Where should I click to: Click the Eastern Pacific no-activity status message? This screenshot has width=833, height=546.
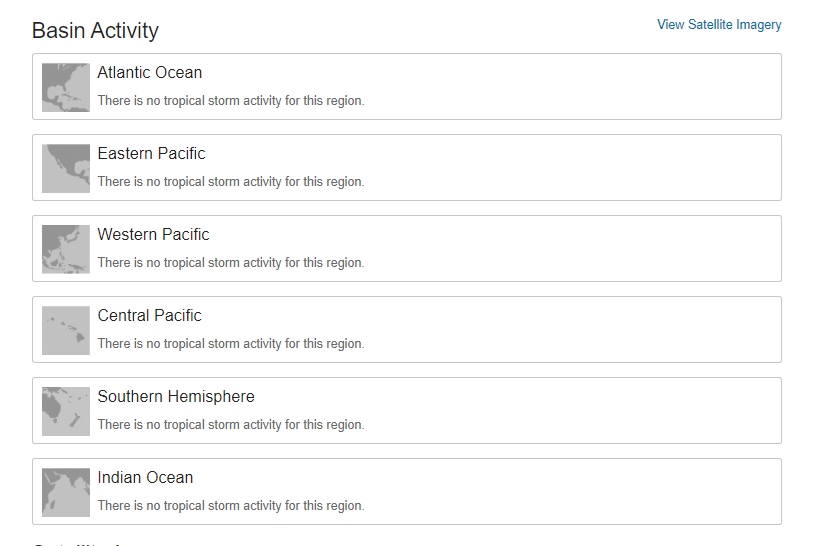click(231, 182)
